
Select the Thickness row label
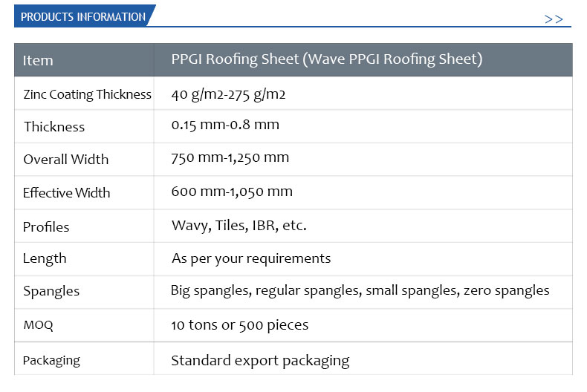tap(54, 127)
